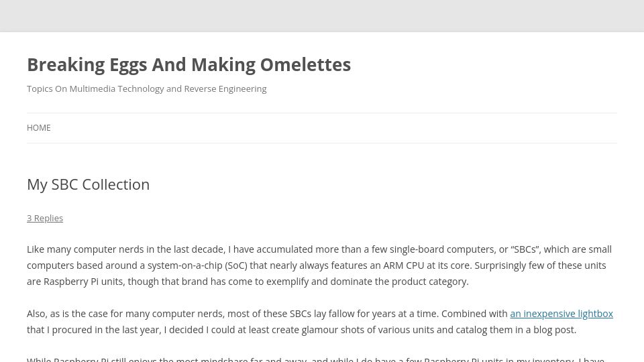Click the gray header bar at the top
Screen dimensions: 644x362
click(x=322, y=15)
